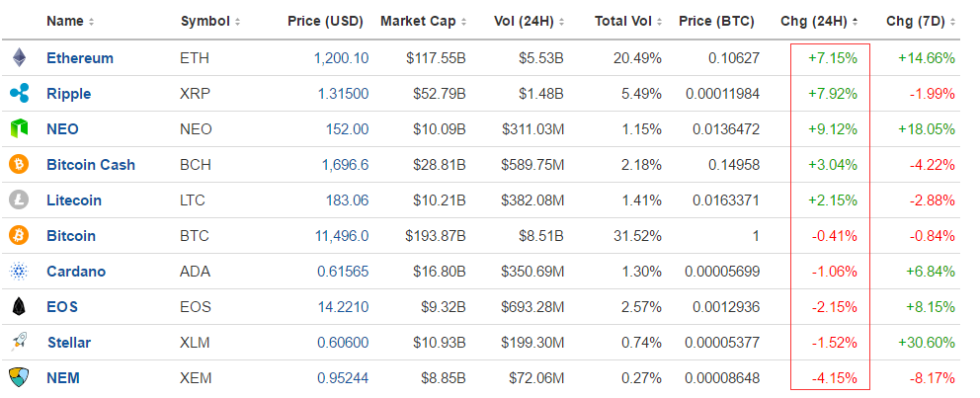The width and height of the screenshot is (980, 398).
Task: Click the Ethereum coin icon
Action: [x=20, y=57]
